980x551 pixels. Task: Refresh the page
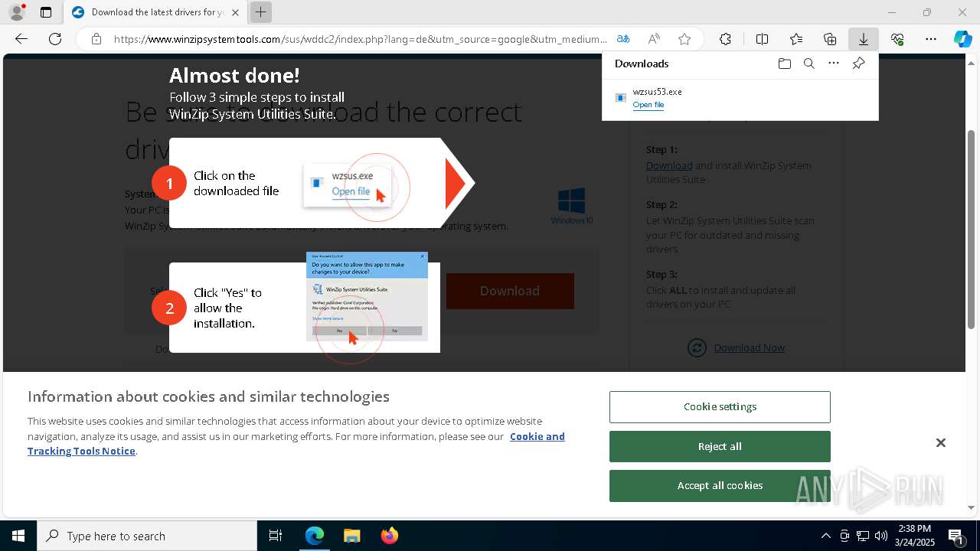click(x=55, y=39)
